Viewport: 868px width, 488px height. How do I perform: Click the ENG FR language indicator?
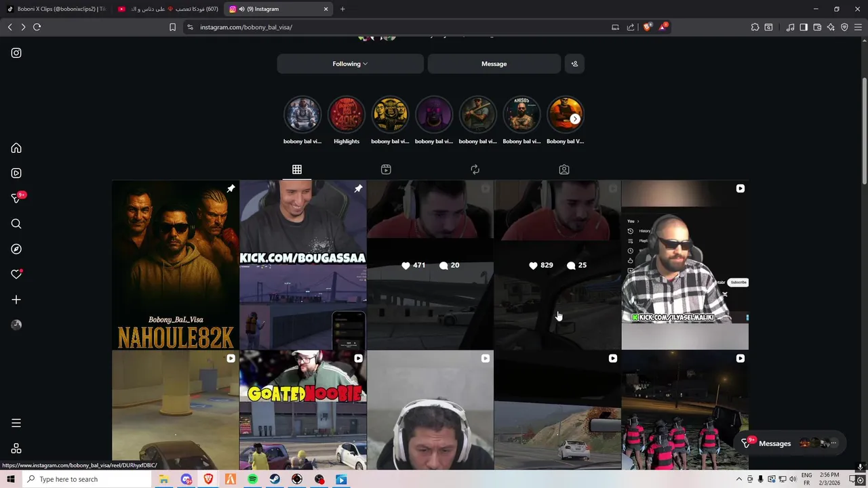pos(806,479)
